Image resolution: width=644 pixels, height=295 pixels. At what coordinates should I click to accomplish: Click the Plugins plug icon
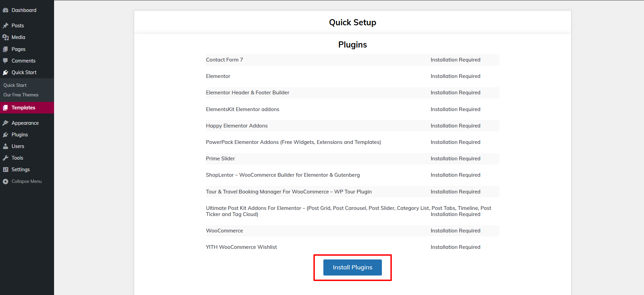pos(5,135)
